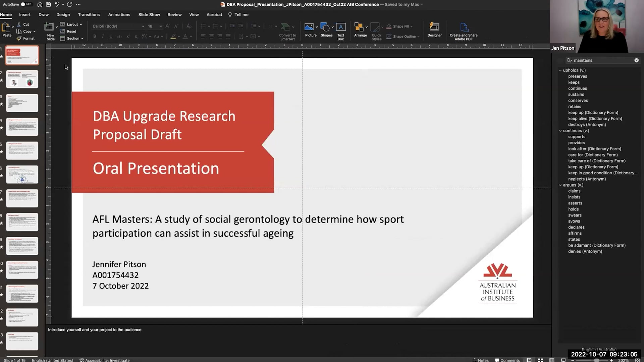Clear the thesaurus search field
644x362 pixels.
(636, 60)
